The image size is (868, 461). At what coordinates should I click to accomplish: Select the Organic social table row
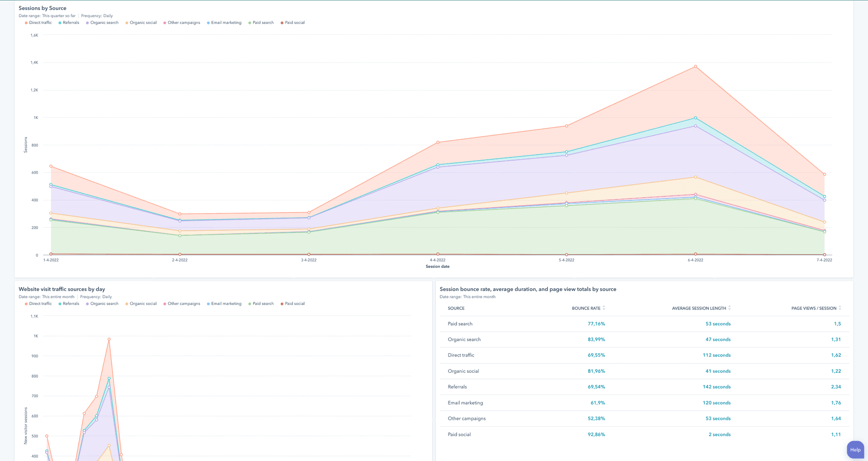[x=645, y=371]
